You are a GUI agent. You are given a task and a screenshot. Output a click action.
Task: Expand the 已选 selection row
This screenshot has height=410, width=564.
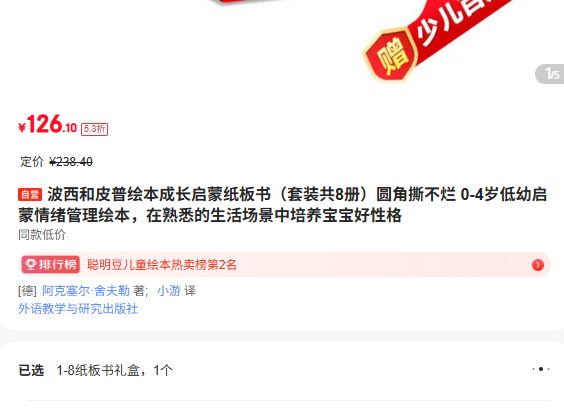pyautogui.click(x=284, y=370)
